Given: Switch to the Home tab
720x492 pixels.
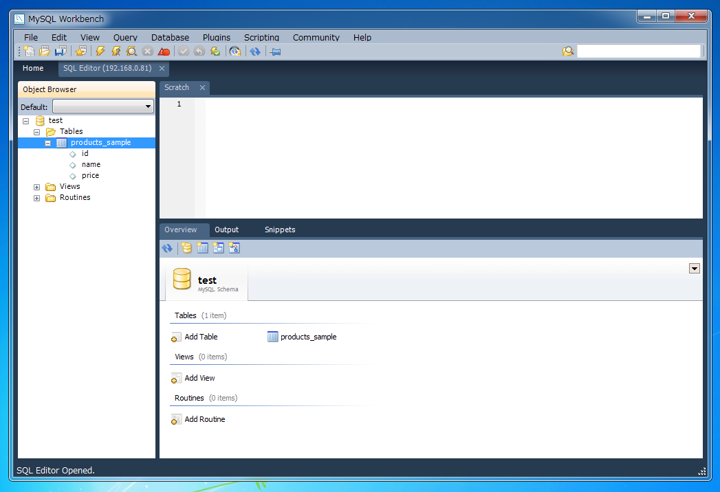Looking at the screenshot, I should [33, 68].
